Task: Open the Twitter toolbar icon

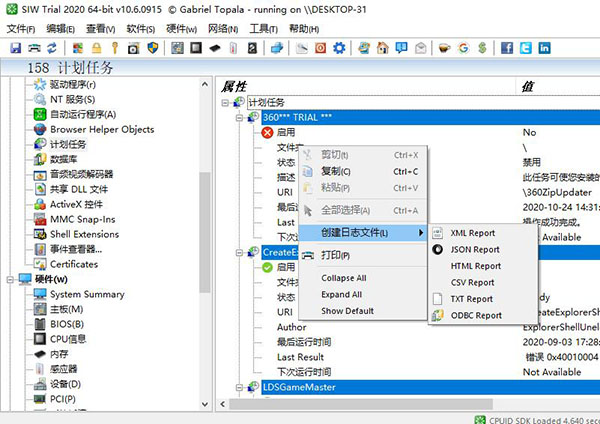Action: (526, 48)
